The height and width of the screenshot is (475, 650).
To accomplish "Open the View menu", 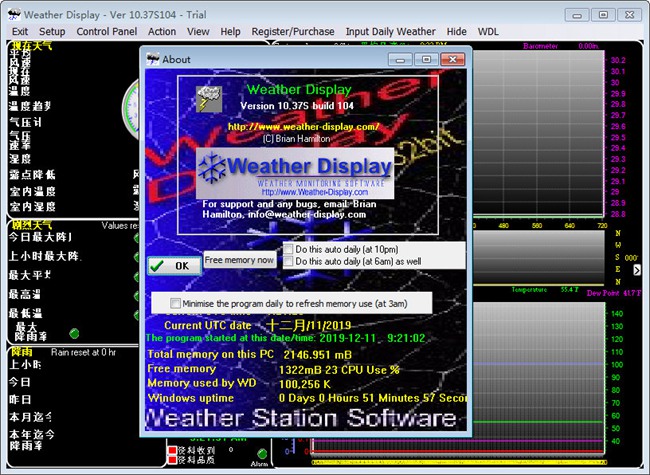I will click(198, 32).
